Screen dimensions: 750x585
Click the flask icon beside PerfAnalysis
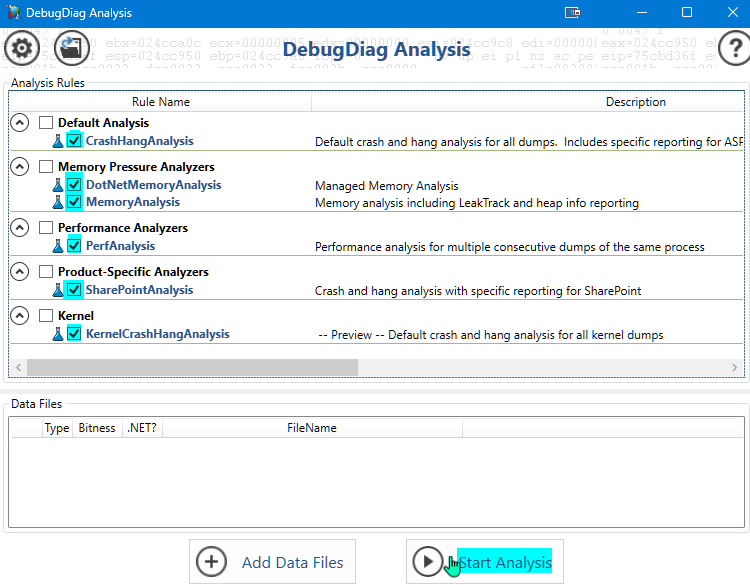click(x=58, y=246)
